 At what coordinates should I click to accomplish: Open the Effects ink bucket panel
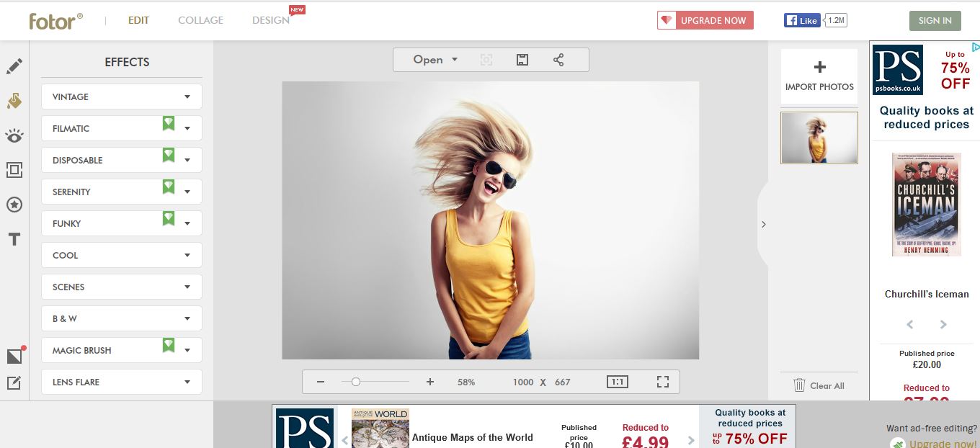(x=14, y=101)
